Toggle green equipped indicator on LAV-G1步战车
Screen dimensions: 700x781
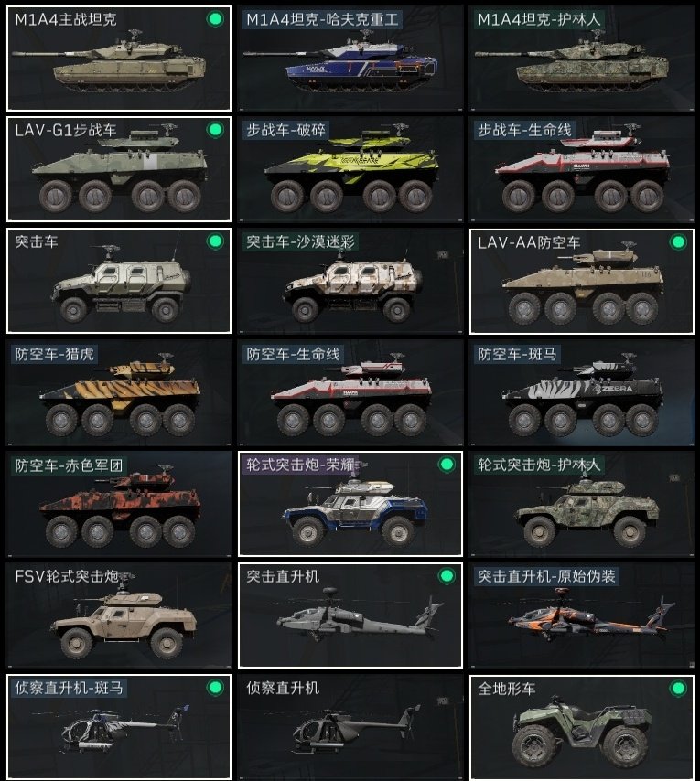[x=215, y=130]
